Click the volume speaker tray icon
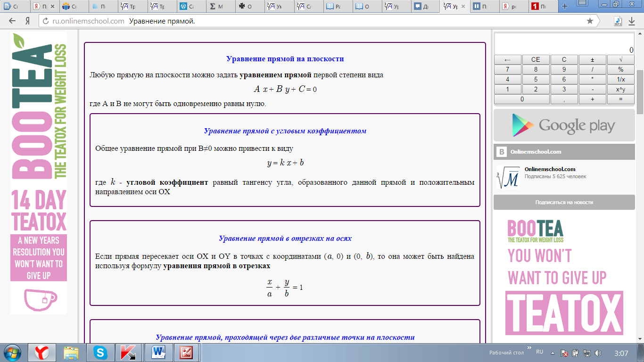 click(598, 353)
